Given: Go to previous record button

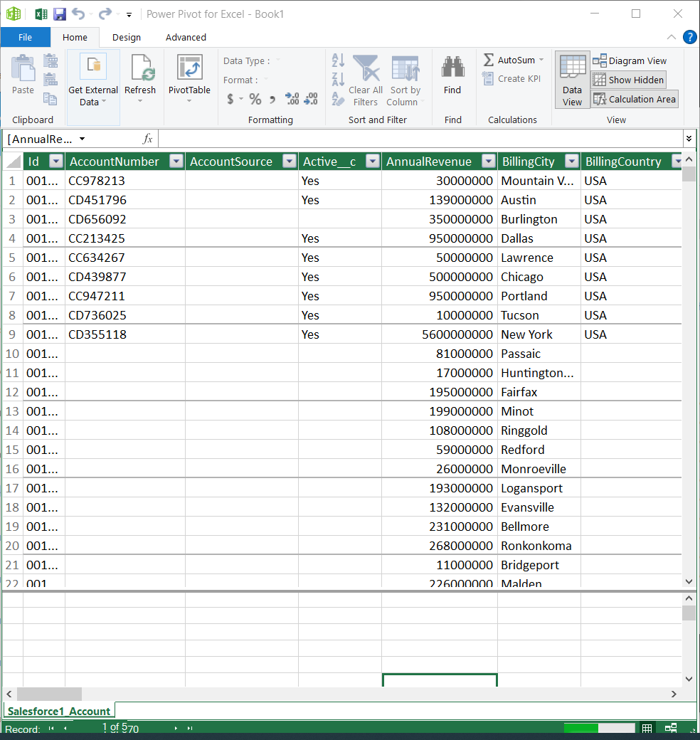Looking at the screenshot, I should (x=65, y=728).
